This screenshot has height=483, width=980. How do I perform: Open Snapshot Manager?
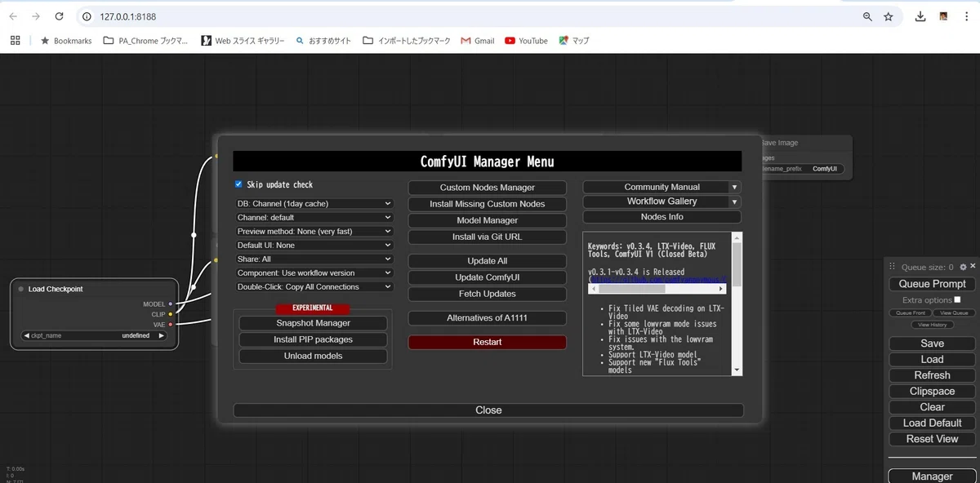coord(313,323)
